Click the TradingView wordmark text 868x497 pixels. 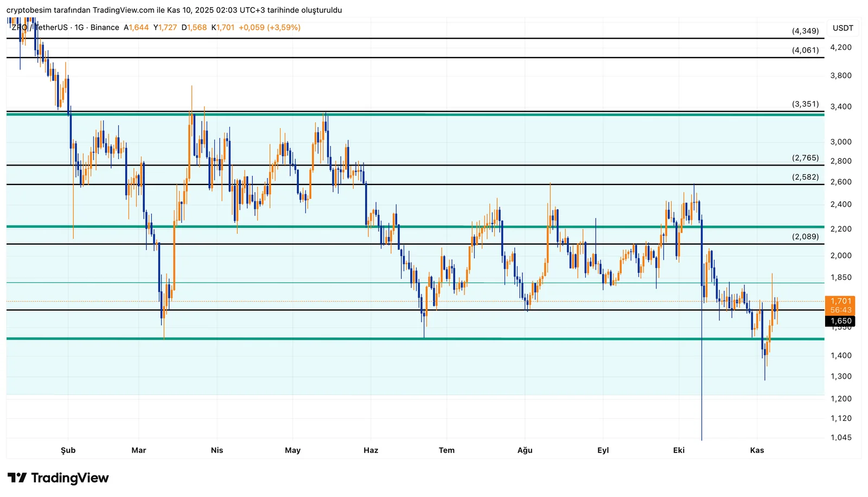69,478
